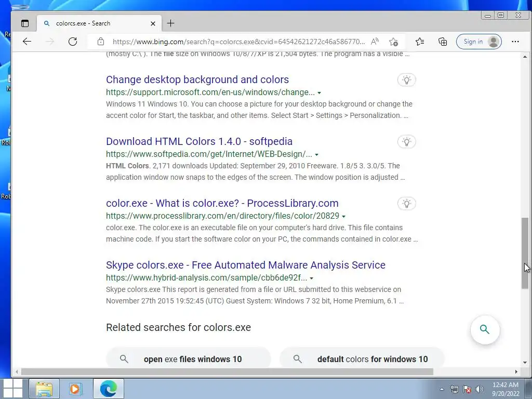Search 'default colors for windows 10'
The image size is (532, 399).
(362, 357)
